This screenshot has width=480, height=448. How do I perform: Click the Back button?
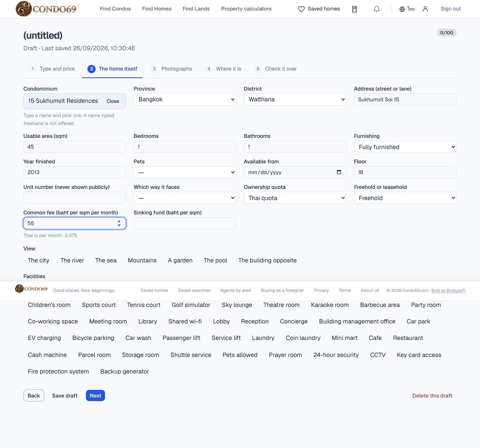pyautogui.click(x=34, y=395)
